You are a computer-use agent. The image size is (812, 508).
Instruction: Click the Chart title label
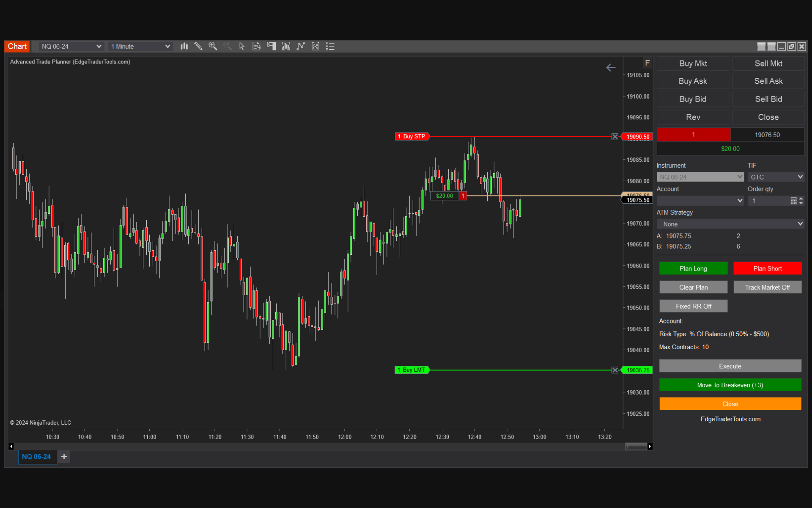[x=17, y=47]
